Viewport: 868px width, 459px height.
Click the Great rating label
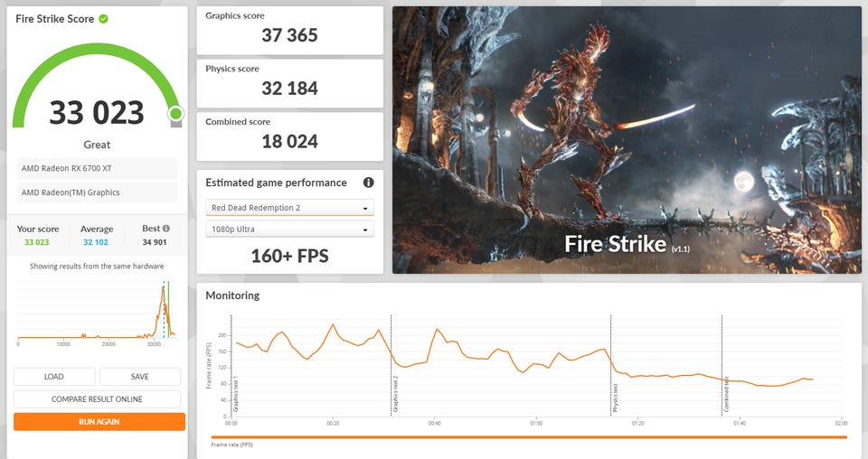coord(97,145)
